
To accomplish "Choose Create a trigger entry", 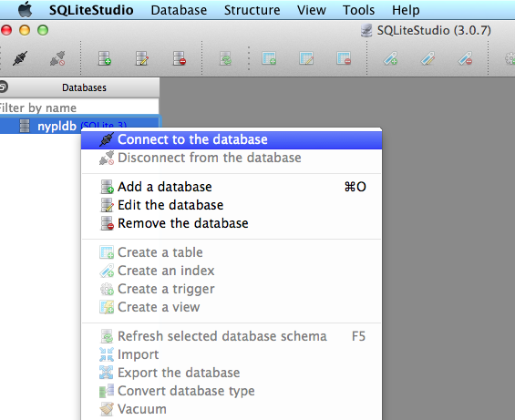I will (x=232, y=290).
